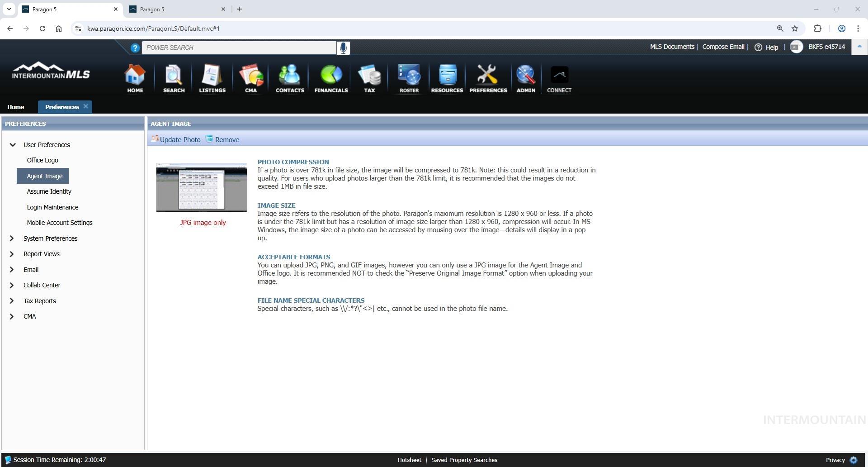Click the agent image thumbnail
The height and width of the screenshot is (467, 868).
[202, 187]
